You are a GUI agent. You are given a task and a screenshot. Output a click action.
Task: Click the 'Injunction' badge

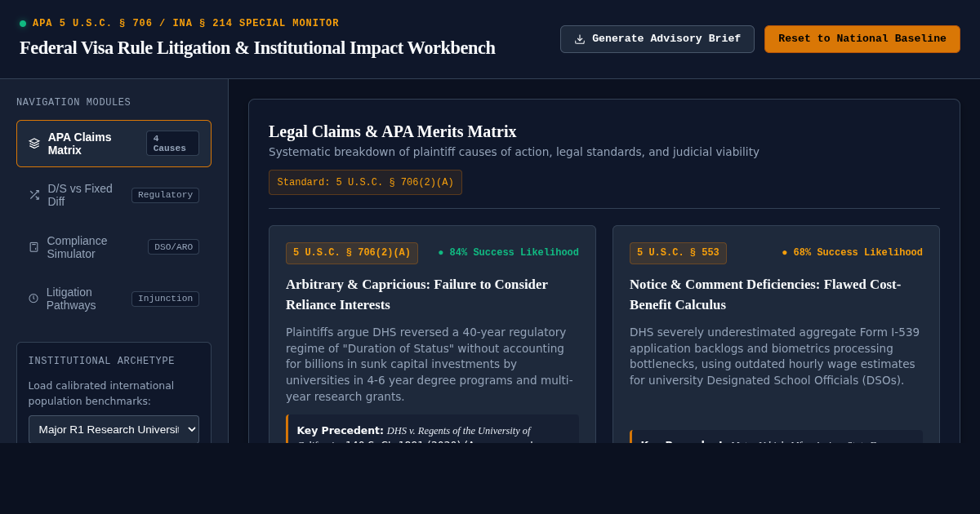pos(165,299)
